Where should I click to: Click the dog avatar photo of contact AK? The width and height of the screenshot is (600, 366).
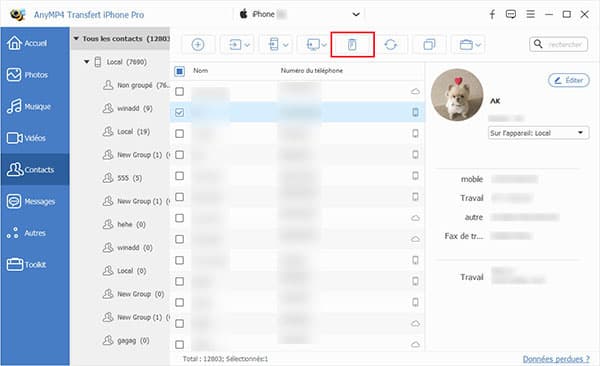tap(457, 95)
